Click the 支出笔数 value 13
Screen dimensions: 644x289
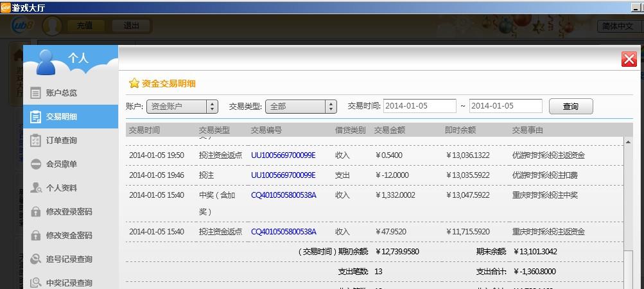[x=378, y=271]
